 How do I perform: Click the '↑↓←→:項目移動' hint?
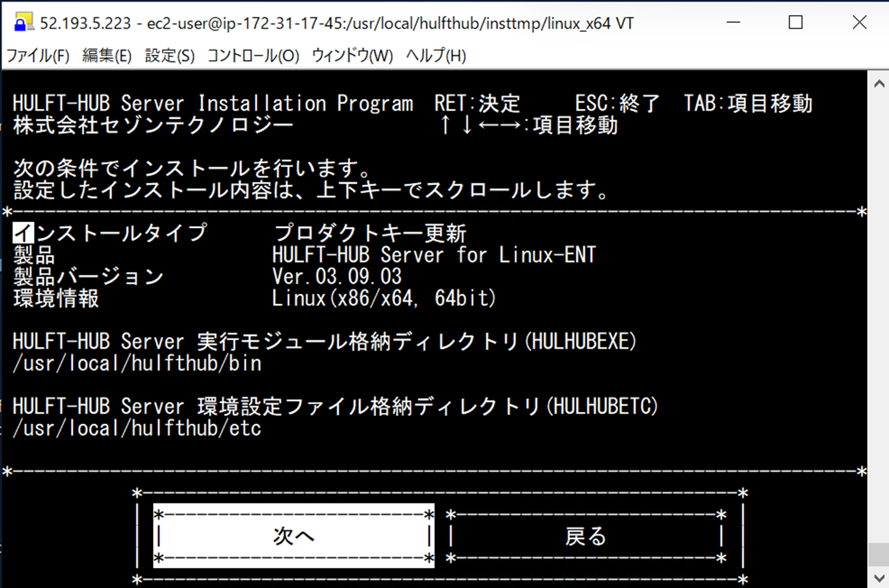click(528, 125)
